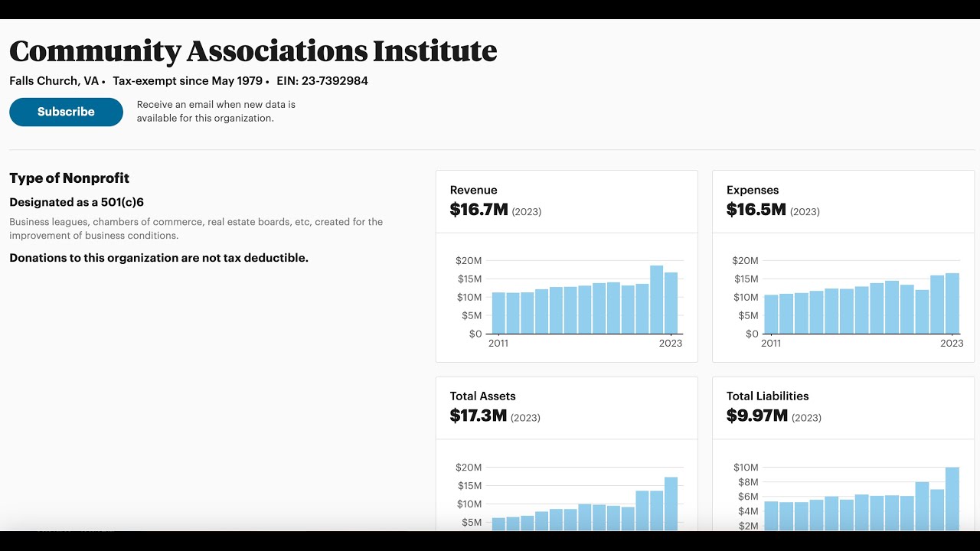
Task: Click the EIN: 23-7392984 text
Action: [322, 81]
